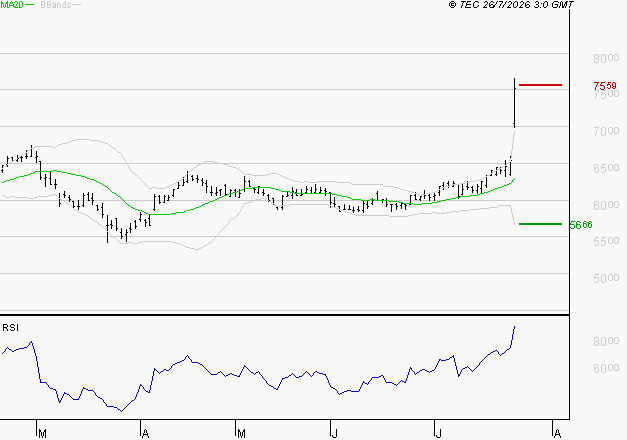Click the 7000 price axis label
Viewport: 627px width, 440px height.
pyautogui.click(x=606, y=131)
